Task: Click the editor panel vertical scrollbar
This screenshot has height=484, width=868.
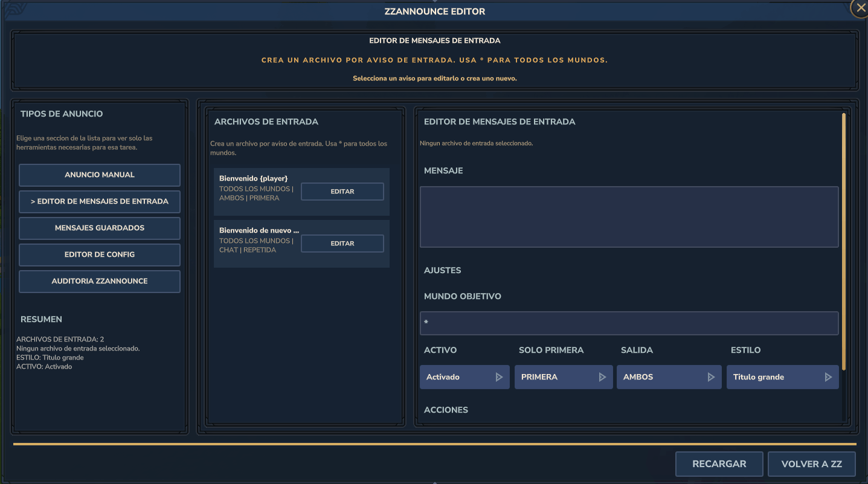Action: tap(844, 241)
